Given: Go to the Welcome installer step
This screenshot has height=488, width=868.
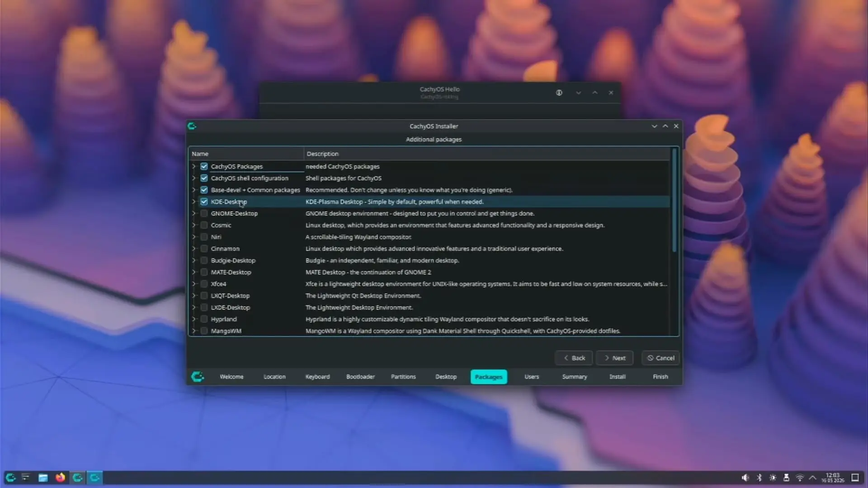Looking at the screenshot, I should pos(231,377).
